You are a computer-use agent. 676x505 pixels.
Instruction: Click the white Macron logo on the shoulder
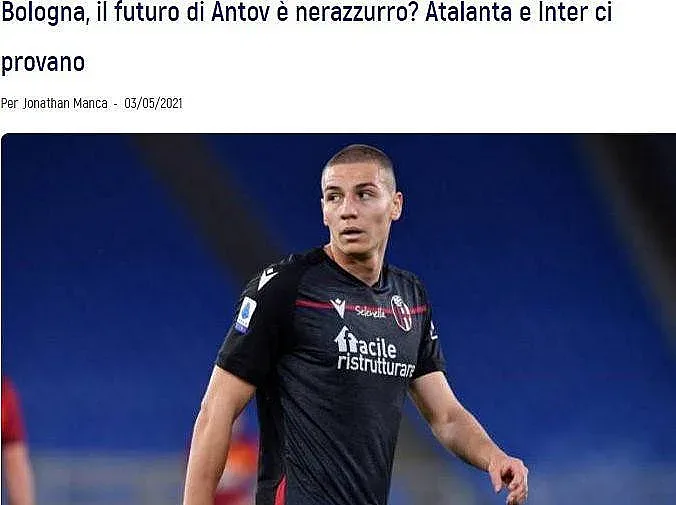tap(267, 277)
